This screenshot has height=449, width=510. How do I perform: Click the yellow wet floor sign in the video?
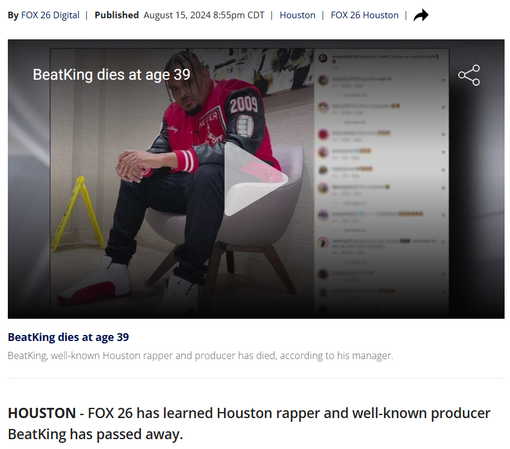(x=79, y=213)
